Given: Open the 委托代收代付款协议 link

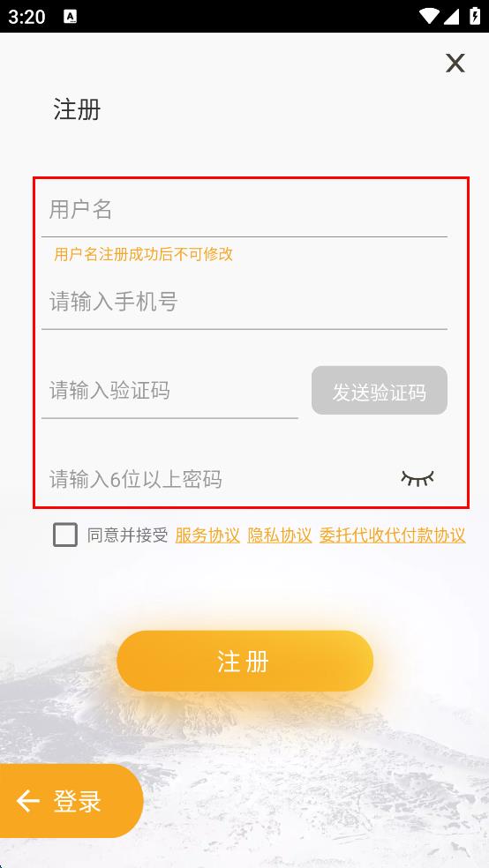Looking at the screenshot, I should click(x=392, y=535).
